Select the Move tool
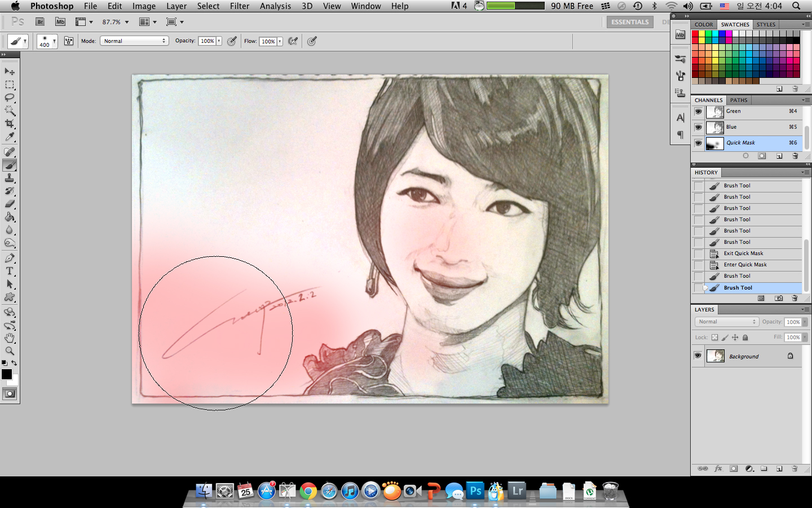Image resolution: width=812 pixels, height=508 pixels. click(x=10, y=72)
